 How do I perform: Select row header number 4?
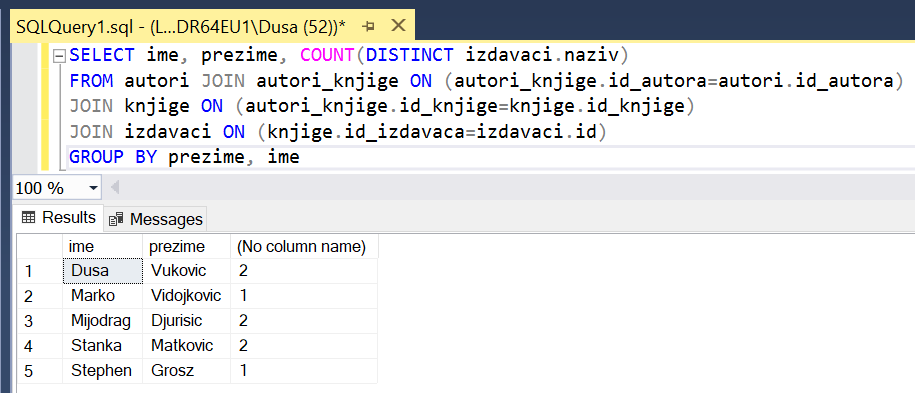click(x=40, y=347)
